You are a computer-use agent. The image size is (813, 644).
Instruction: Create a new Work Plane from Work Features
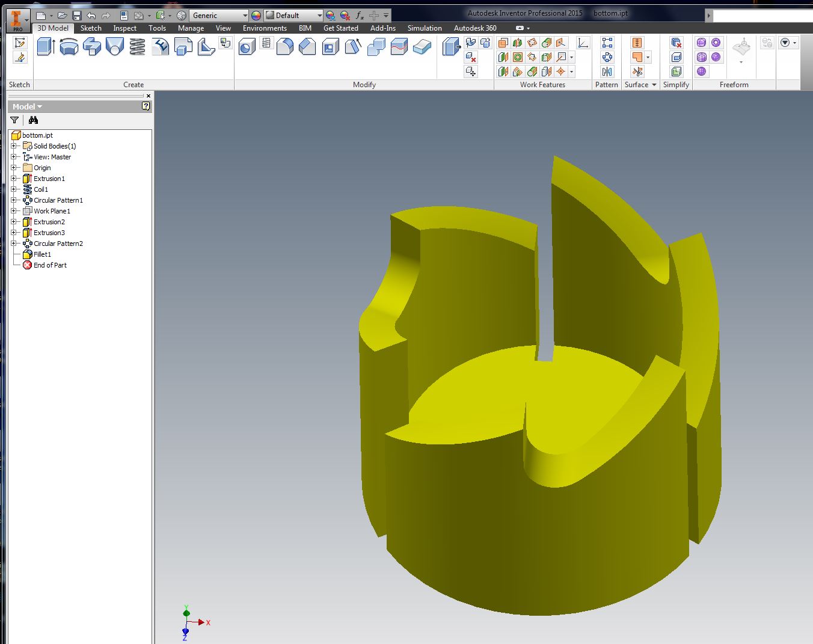tap(503, 43)
